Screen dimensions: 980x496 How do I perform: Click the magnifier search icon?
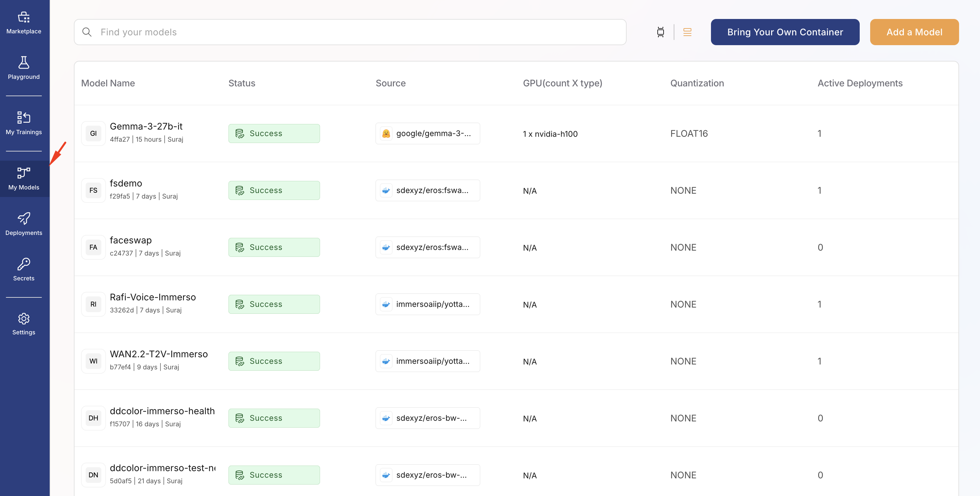tap(87, 32)
